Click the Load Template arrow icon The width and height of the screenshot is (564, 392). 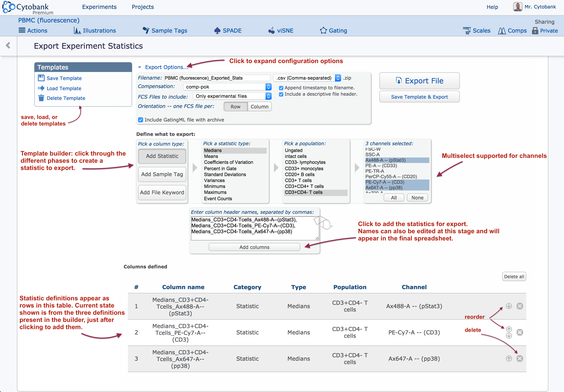click(41, 88)
